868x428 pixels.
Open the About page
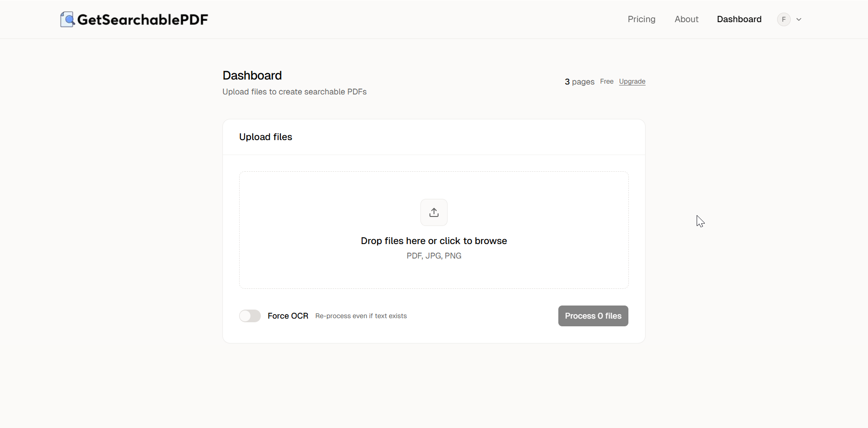point(686,19)
